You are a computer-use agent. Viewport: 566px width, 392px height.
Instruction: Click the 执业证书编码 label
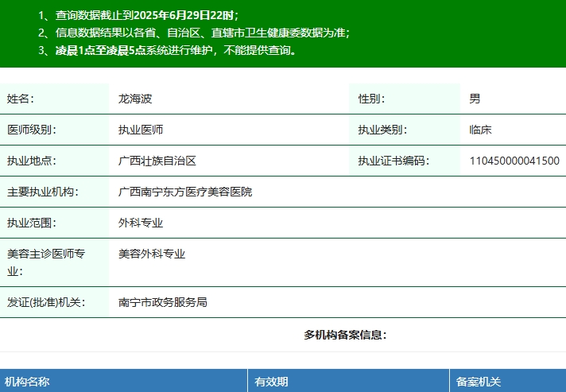point(393,161)
